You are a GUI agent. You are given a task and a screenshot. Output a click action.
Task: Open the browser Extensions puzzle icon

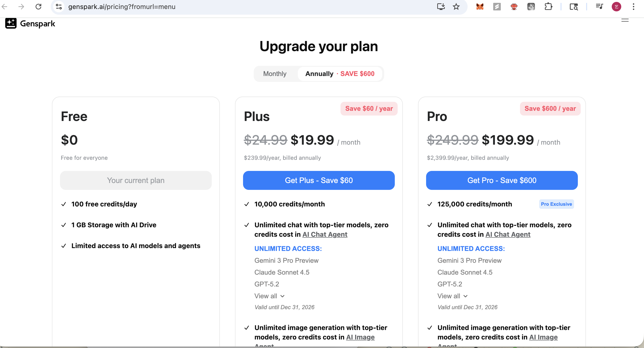coord(548,6)
